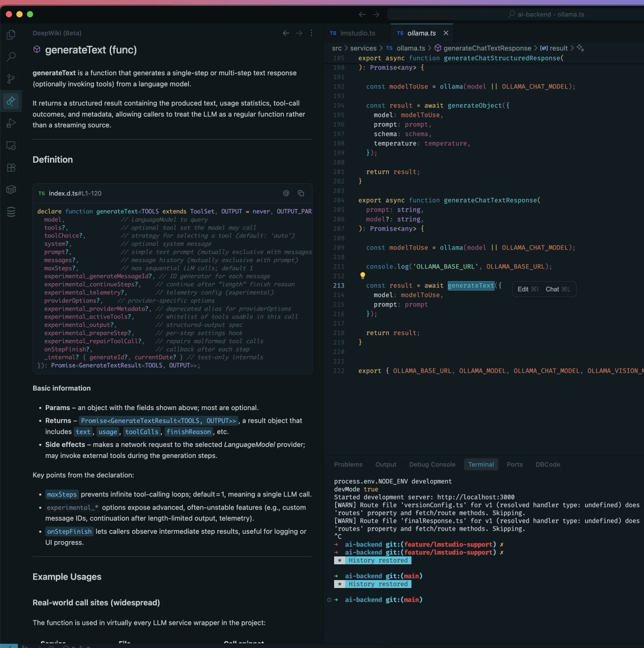644x648 pixels.
Task: Open the Problems tab in bottom panel
Action: pos(348,464)
